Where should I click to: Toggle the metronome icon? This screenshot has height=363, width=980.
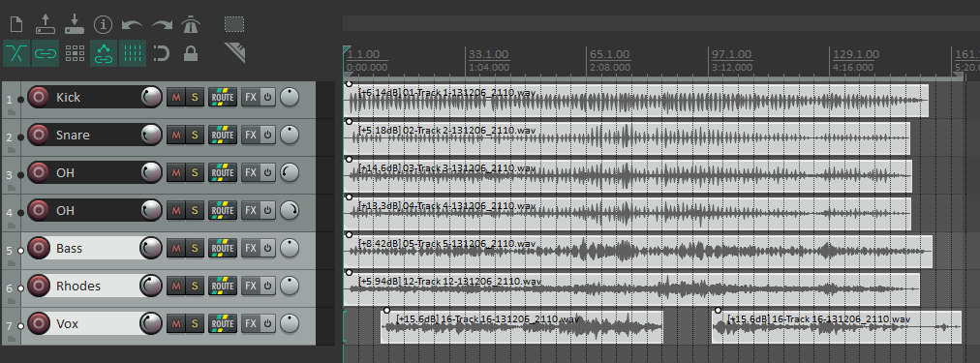(191, 24)
